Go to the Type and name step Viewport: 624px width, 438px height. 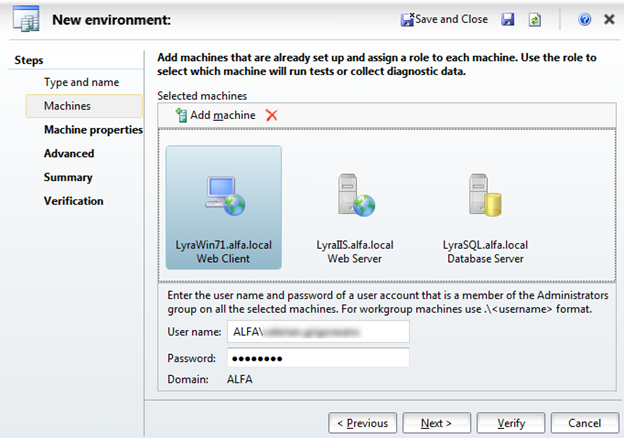pyautogui.click(x=82, y=82)
